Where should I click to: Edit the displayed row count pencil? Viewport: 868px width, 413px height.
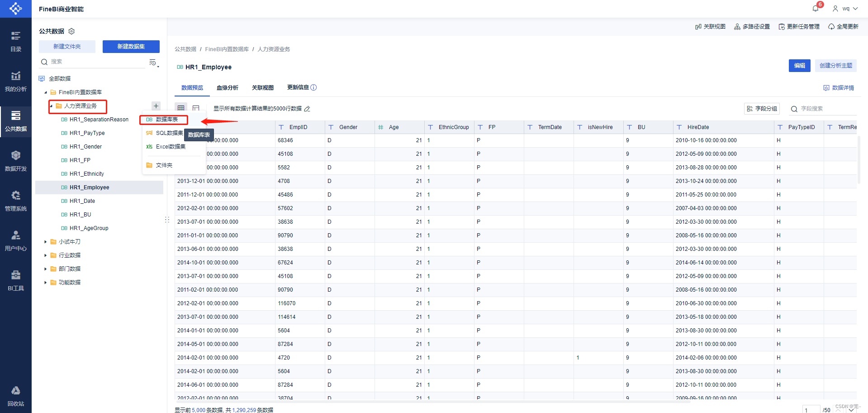click(307, 109)
